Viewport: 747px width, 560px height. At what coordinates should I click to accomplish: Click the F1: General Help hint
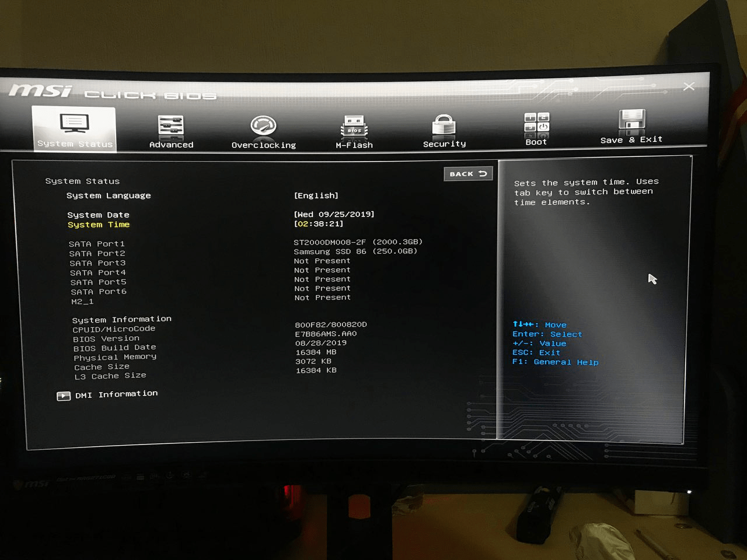[556, 362]
